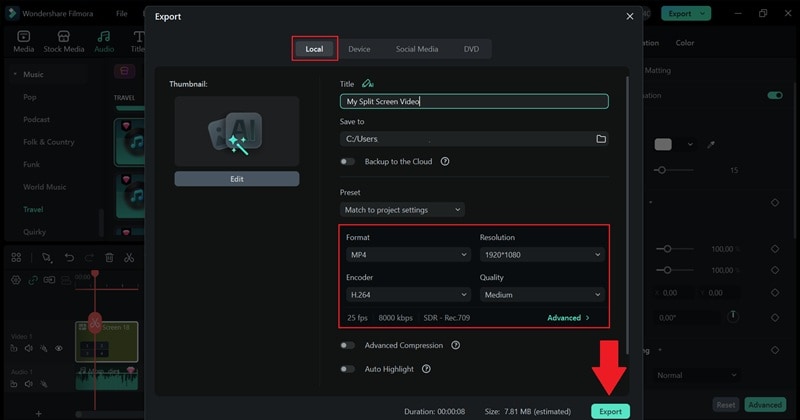800x420 pixels.
Task: Switch to the DVD export tab
Action: tap(471, 49)
